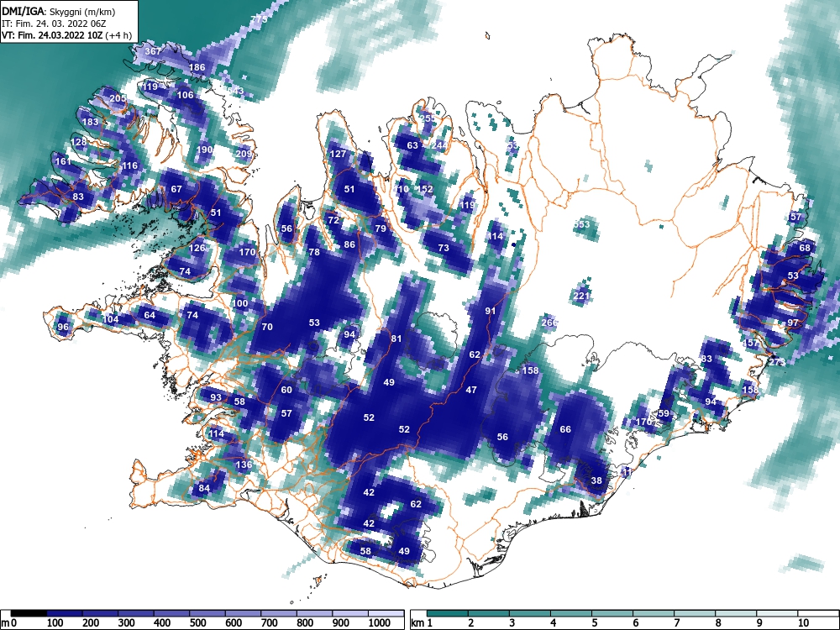
Task: Click the 104 visibility value on the map
Action: point(110,320)
